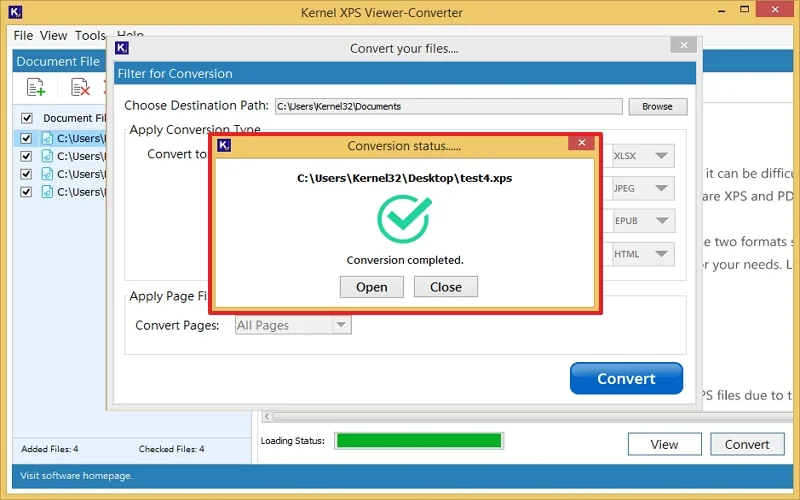Click the Remove file icon in the toolbar

click(x=80, y=87)
